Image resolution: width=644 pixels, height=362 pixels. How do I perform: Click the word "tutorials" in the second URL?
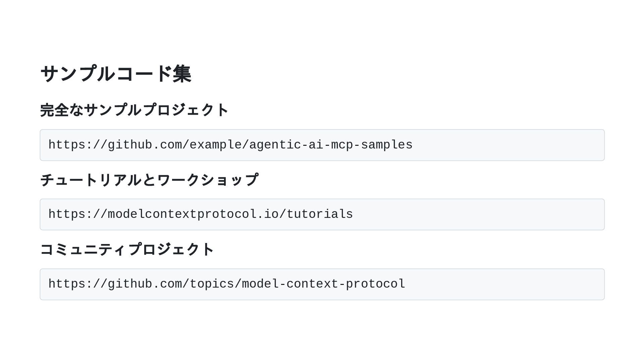(320, 215)
